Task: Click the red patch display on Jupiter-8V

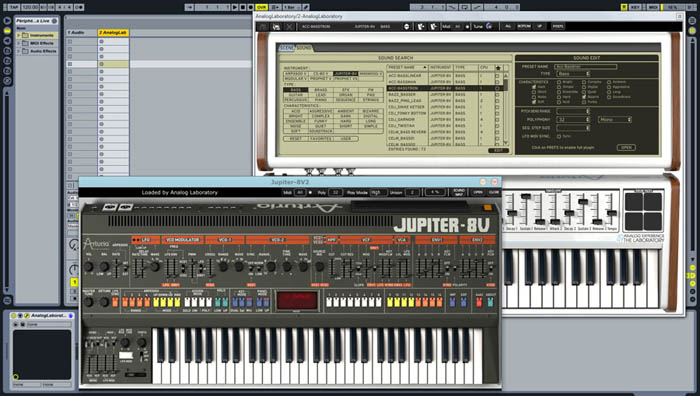Action: click(x=297, y=300)
